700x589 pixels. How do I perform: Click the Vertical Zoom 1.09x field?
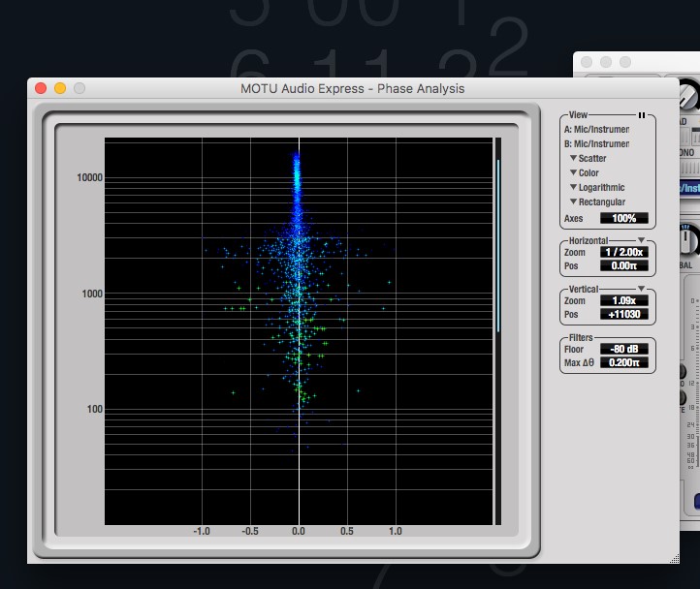pyautogui.click(x=623, y=301)
